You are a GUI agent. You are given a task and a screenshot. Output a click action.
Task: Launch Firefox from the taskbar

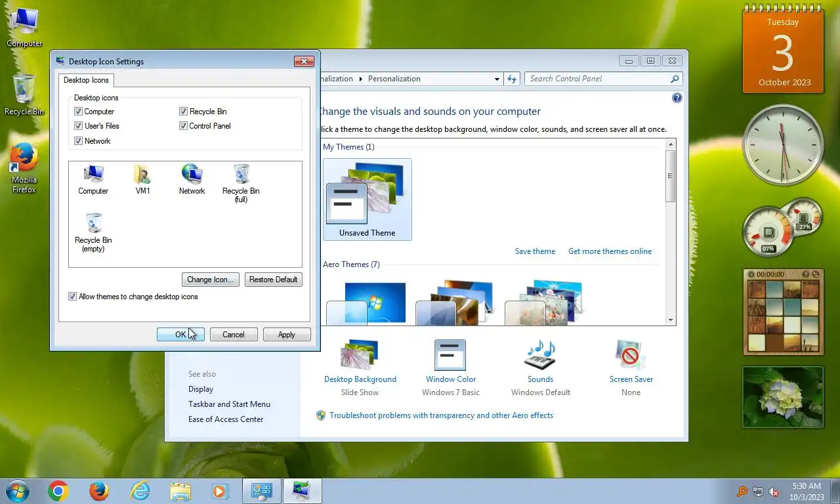pos(99,491)
